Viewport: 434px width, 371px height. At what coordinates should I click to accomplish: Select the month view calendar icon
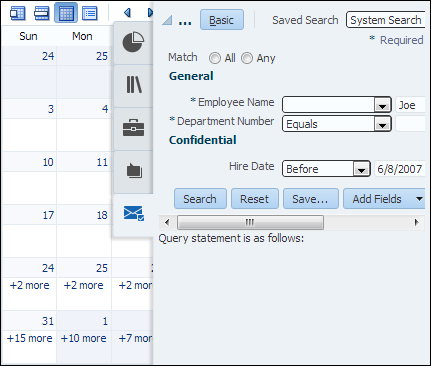coord(66,13)
